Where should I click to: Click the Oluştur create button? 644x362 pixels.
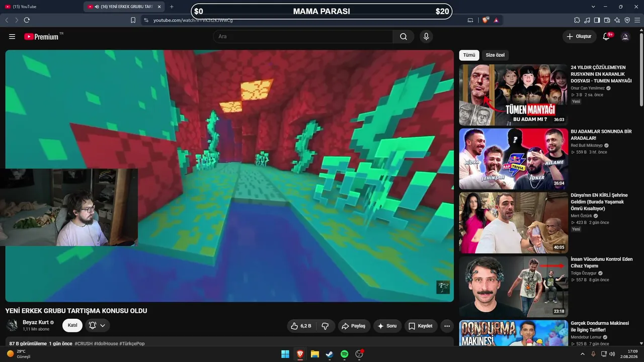click(x=579, y=37)
